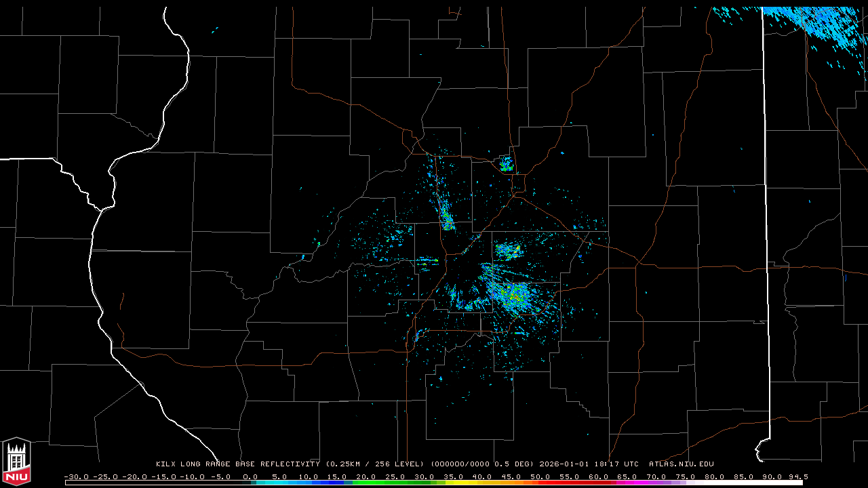Click the -15.0 scale label
Viewport: 868px width, 488px height.
(163, 476)
